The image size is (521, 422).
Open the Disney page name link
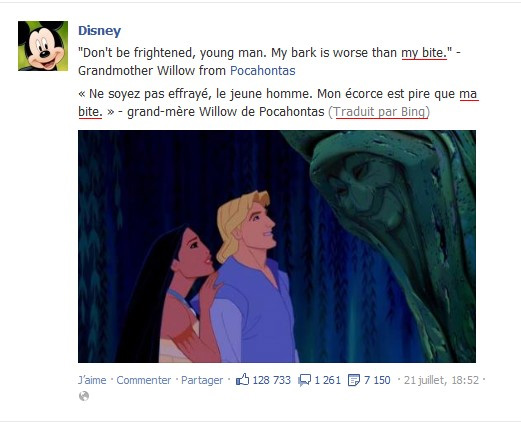(99, 31)
